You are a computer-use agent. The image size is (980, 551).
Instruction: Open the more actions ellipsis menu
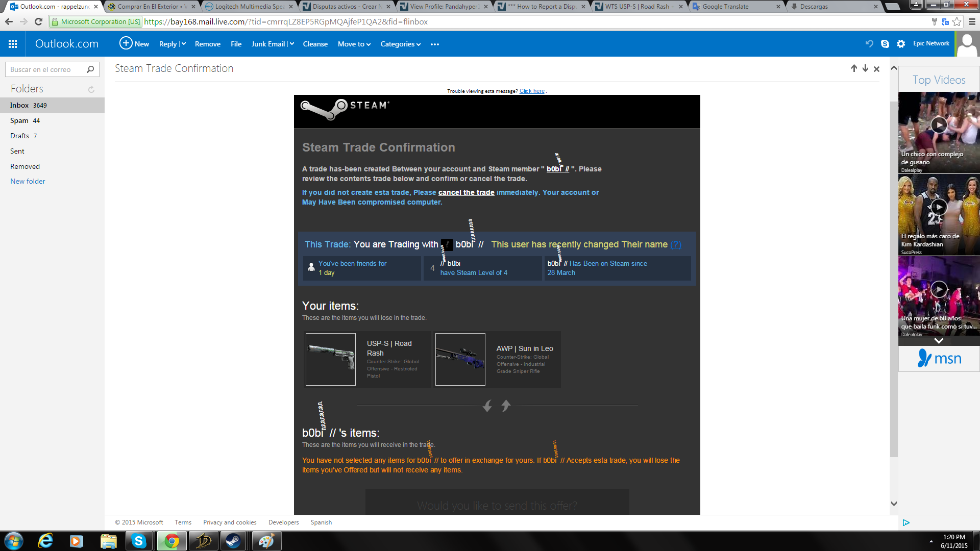(x=435, y=44)
